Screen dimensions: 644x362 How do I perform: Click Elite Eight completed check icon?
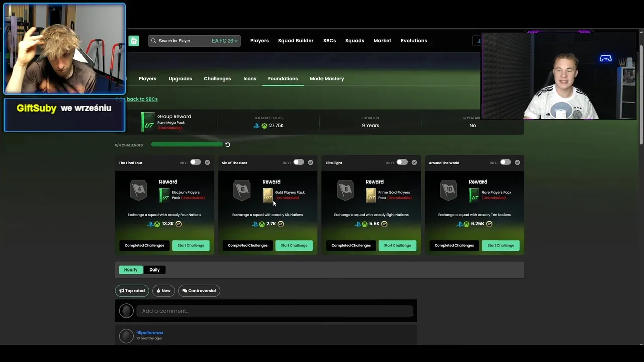click(414, 162)
